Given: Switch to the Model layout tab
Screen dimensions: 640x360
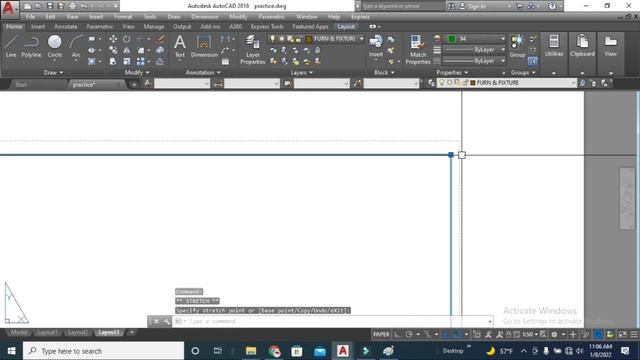Looking at the screenshot, I should 18,332.
